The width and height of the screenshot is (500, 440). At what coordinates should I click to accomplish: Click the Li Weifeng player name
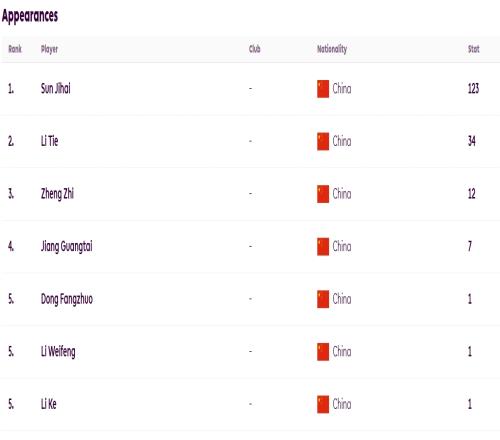[58, 352]
